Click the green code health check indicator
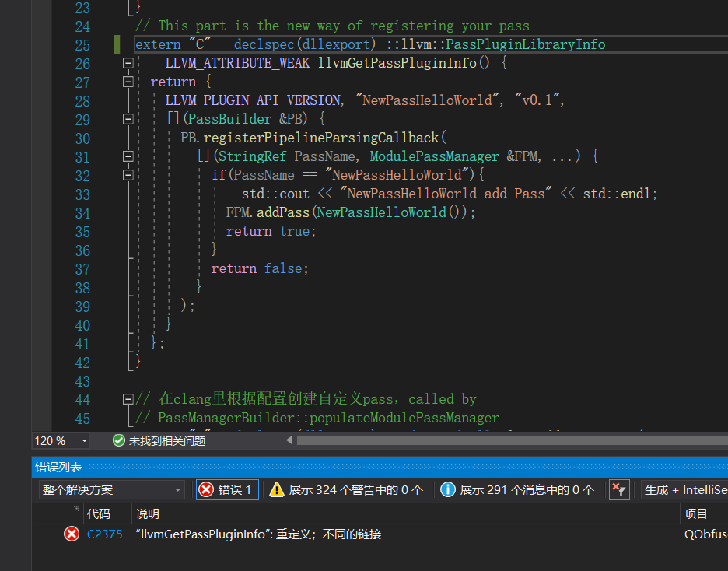The width and height of the screenshot is (728, 571). (117, 440)
